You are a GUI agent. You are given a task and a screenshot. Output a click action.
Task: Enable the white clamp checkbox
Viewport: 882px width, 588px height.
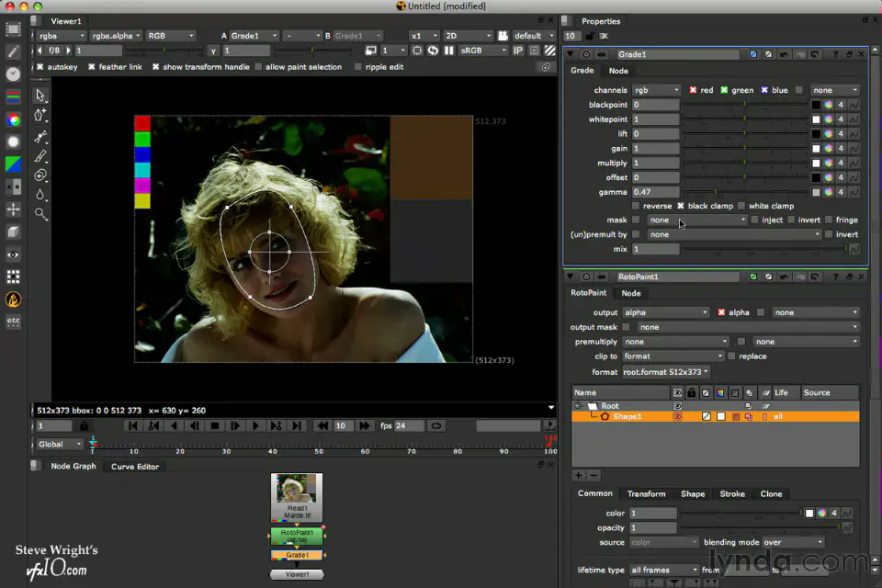pyautogui.click(x=741, y=206)
